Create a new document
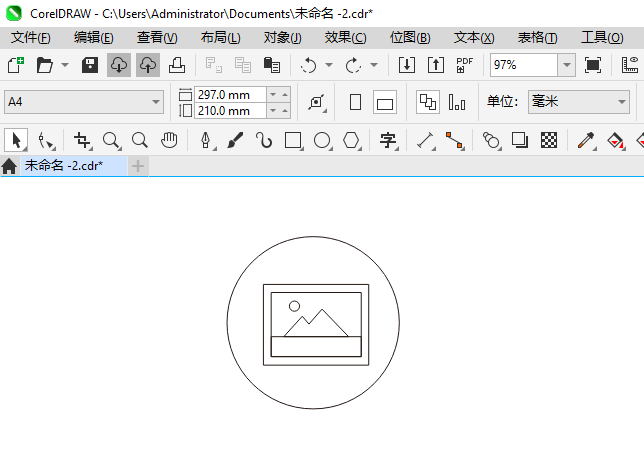Viewport: 644px width, 473px height. (x=16, y=65)
